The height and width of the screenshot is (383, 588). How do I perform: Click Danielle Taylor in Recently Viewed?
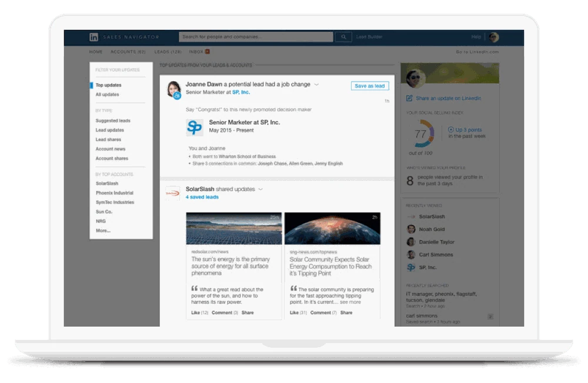point(436,242)
